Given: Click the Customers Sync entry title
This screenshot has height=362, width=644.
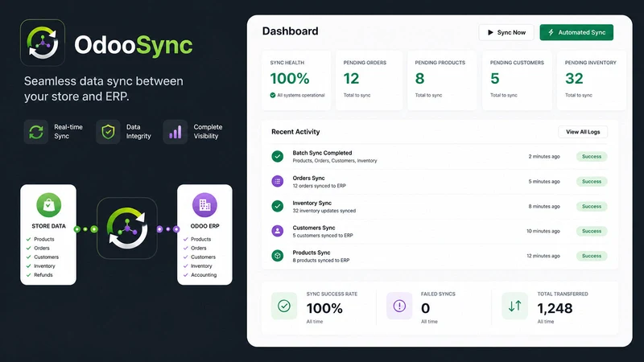Looking at the screenshot, I should coord(314,228).
